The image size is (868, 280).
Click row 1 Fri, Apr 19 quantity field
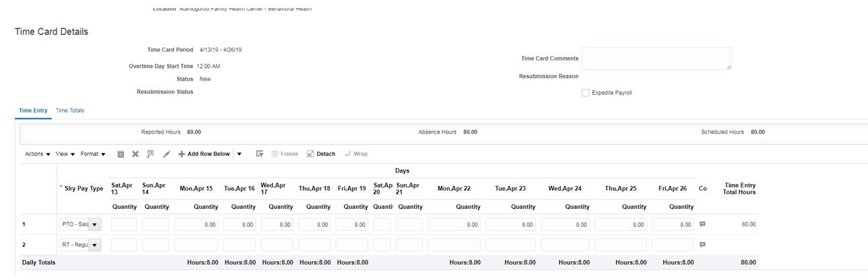(x=352, y=224)
